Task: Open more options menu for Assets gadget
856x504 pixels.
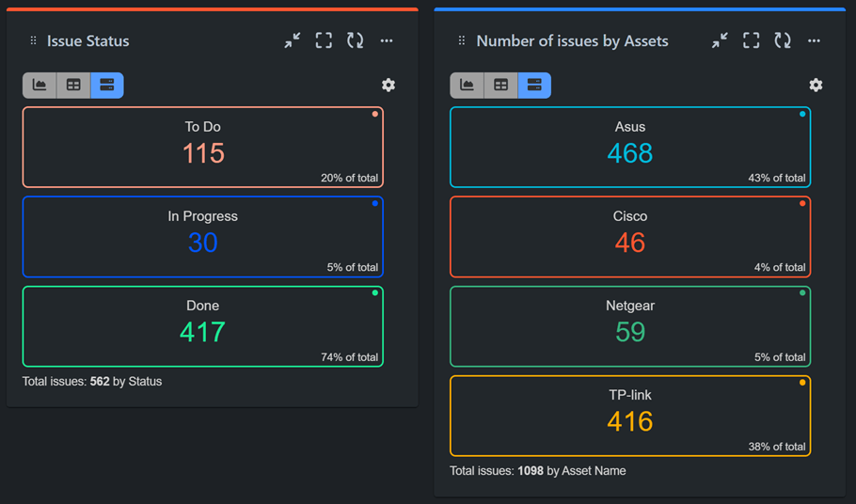Action: tap(814, 40)
